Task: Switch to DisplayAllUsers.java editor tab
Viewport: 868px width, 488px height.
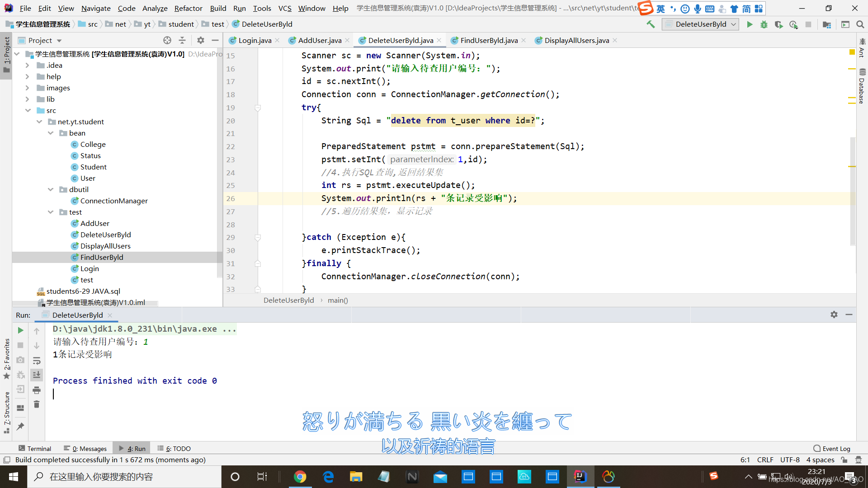Action: (576, 40)
